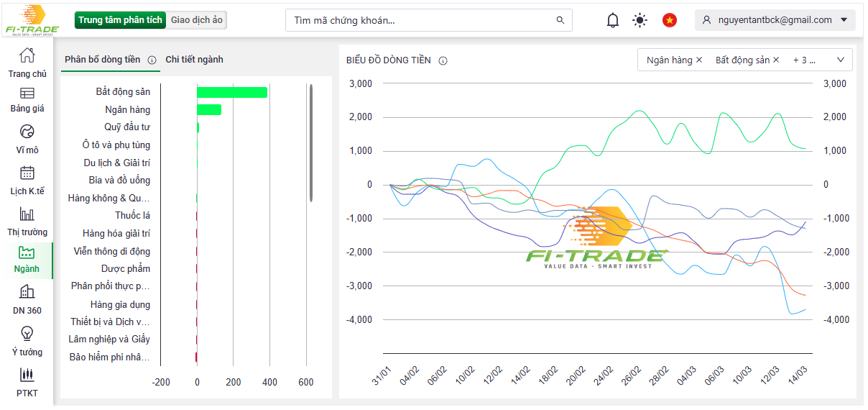Image resolution: width=868 pixels, height=410 pixels.
Task: Open DN 360 company icon
Action: point(27,292)
